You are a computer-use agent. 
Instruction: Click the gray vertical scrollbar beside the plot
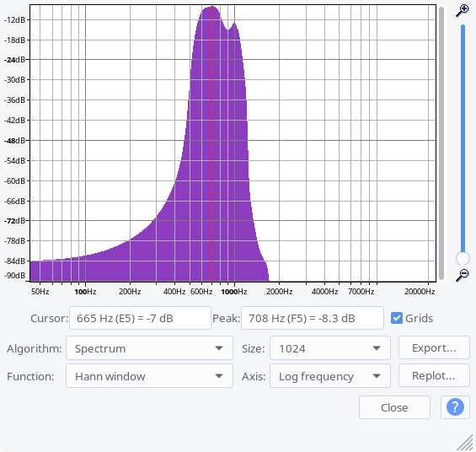tap(441, 143)
